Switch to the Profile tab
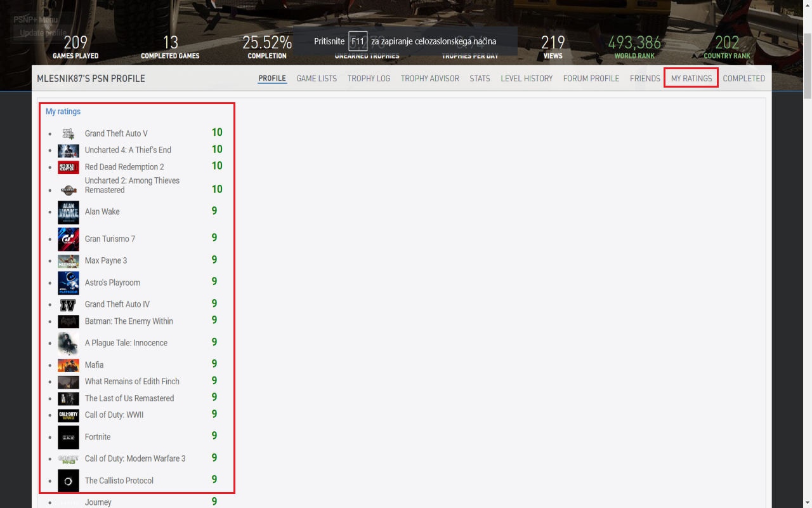812x508 pixels. pos(272,79)
